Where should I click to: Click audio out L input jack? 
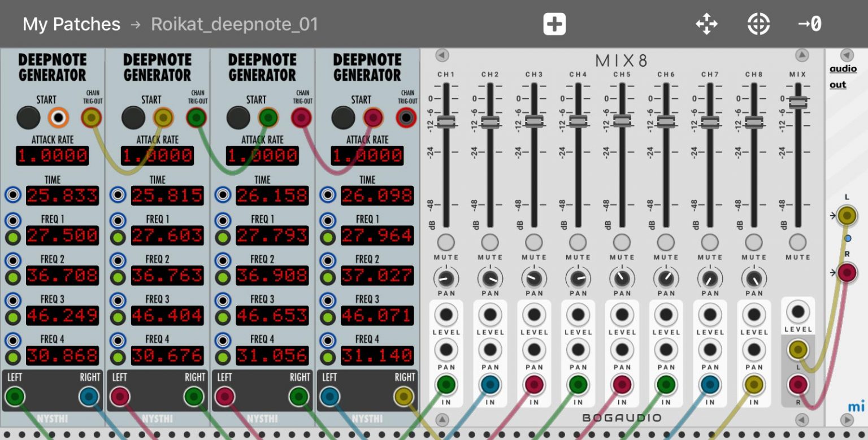coord(847,215)
